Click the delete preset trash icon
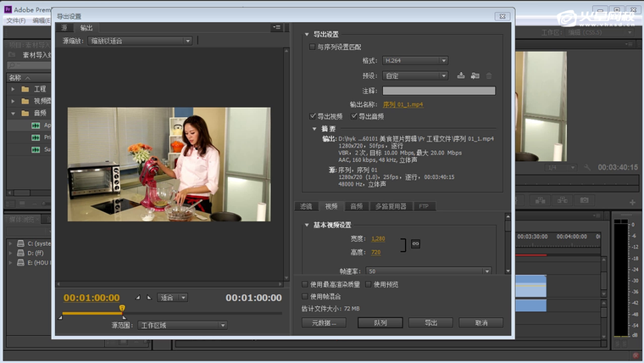 coord(488,75)
